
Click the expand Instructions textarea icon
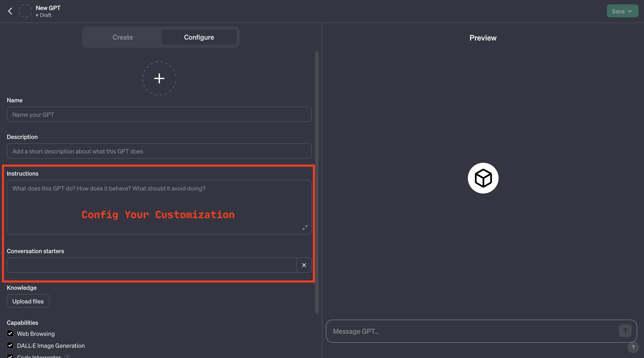click(x=305, y=228)
